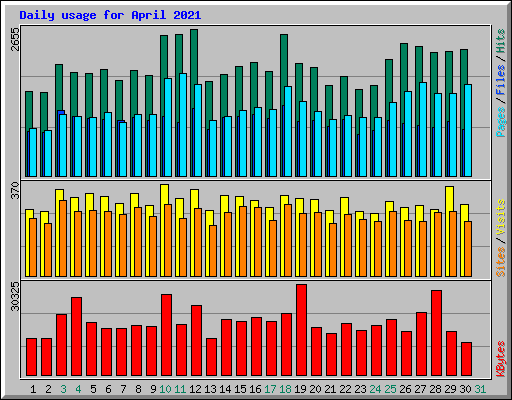Screen dimensions: 512x400
Task: Click the 2655 hits axis maximum label
Action: [15, 39]
